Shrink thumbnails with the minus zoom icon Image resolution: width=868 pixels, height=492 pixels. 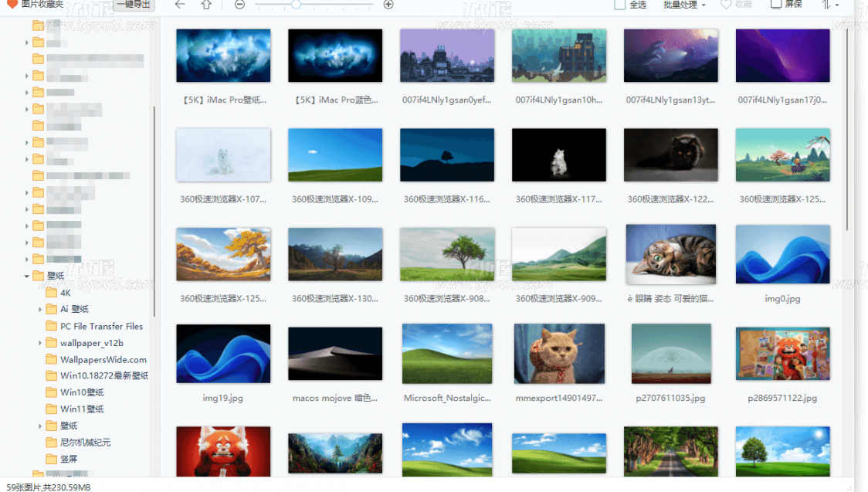click(x=239, y=5)
